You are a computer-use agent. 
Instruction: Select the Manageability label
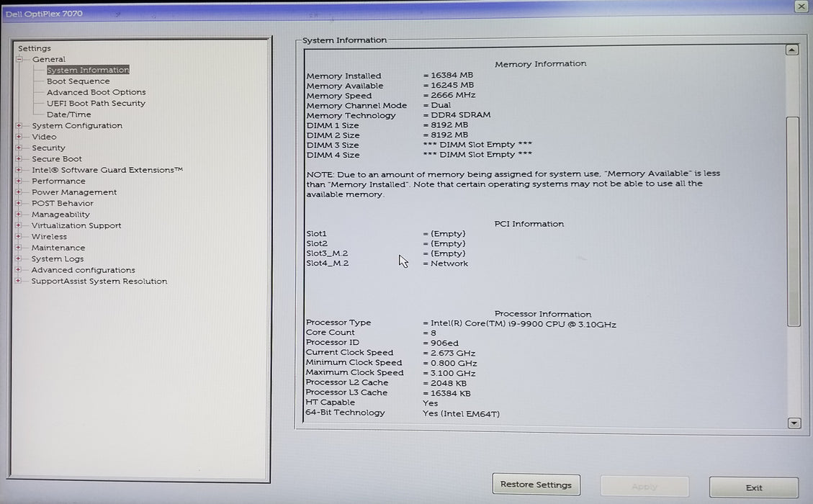coord(60,214)
